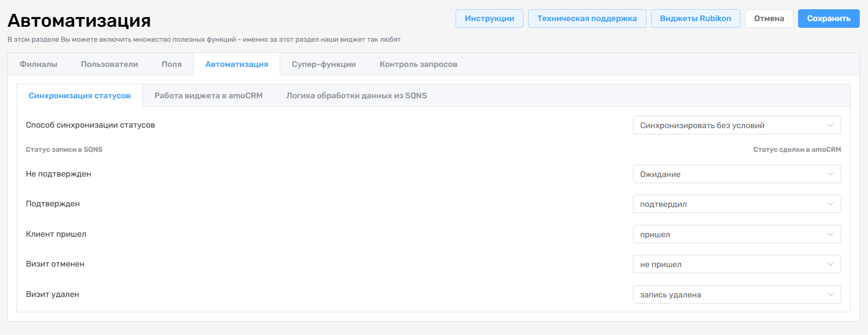
Task: Open Работа виджета в amoCRM sub-tab
Action: 208,96
